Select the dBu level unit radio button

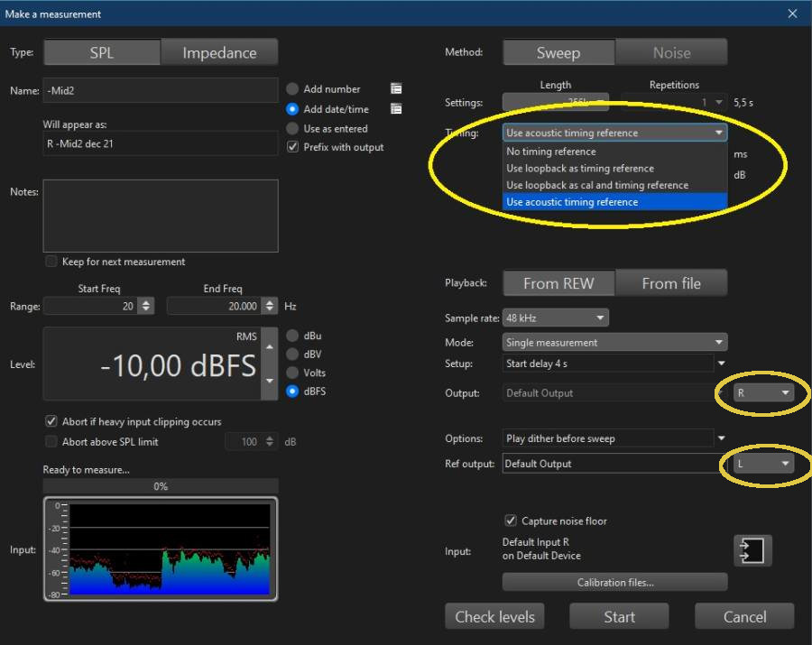pyautogui.click(x=292, y=336)
